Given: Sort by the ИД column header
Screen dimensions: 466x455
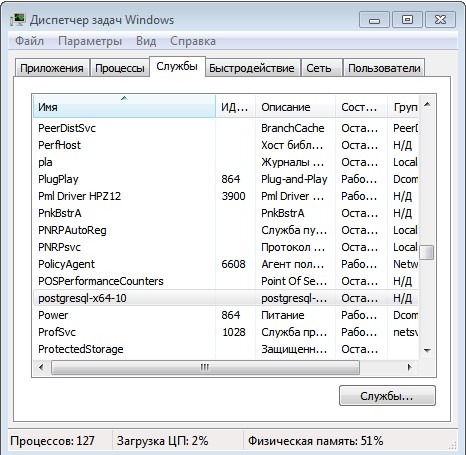Looking at the screenshot, I should [x=235, y=106].
